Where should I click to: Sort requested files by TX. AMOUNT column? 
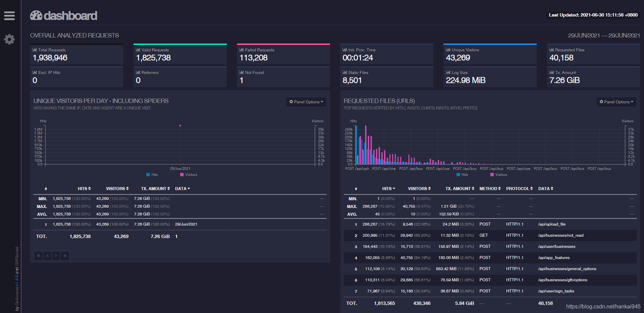click(x=460, y=189)
